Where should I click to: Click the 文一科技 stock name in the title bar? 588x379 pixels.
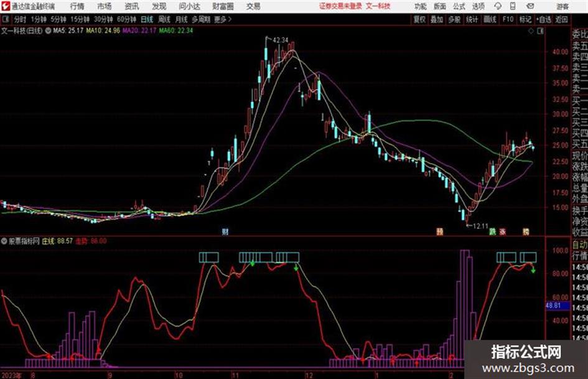pyautogui.click(x=378, y=6)
